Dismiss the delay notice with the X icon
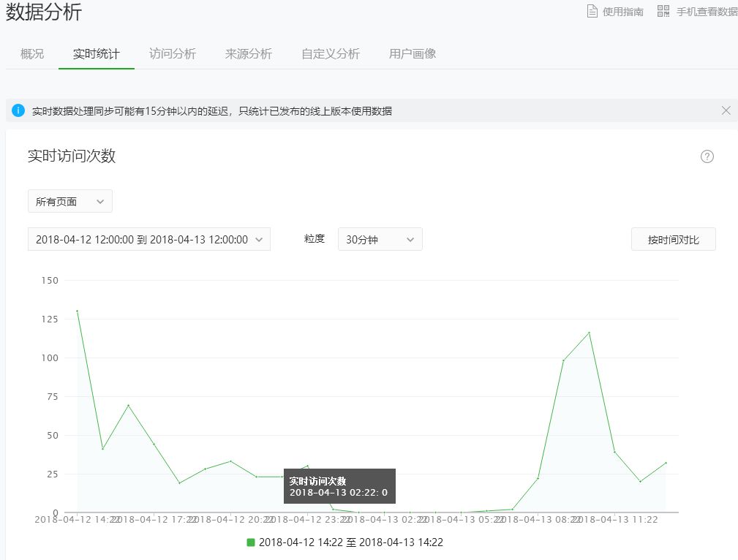738x560 pixels. (726, 110)
